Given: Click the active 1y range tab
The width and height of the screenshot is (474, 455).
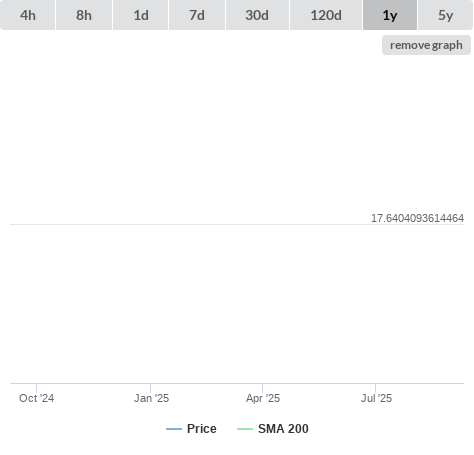Looking at the screenshot, I should click(x=390, y=15).
